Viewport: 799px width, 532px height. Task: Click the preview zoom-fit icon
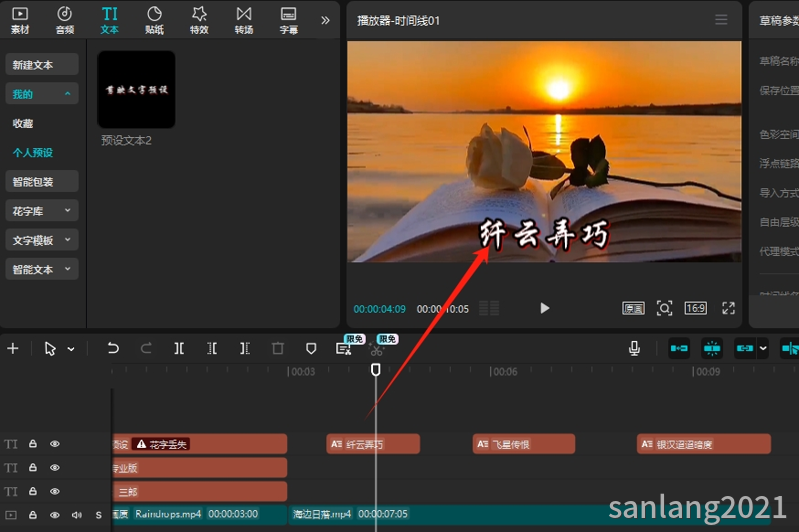pyautogui.click(x=664, y=308)
